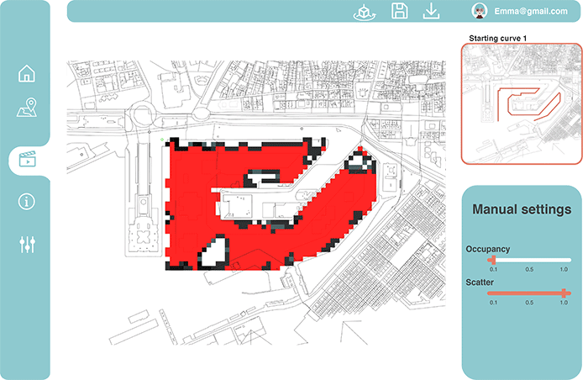
Task: Click the Occupancy slider handle
Action: pyautogui.click(x=493, y=260)
